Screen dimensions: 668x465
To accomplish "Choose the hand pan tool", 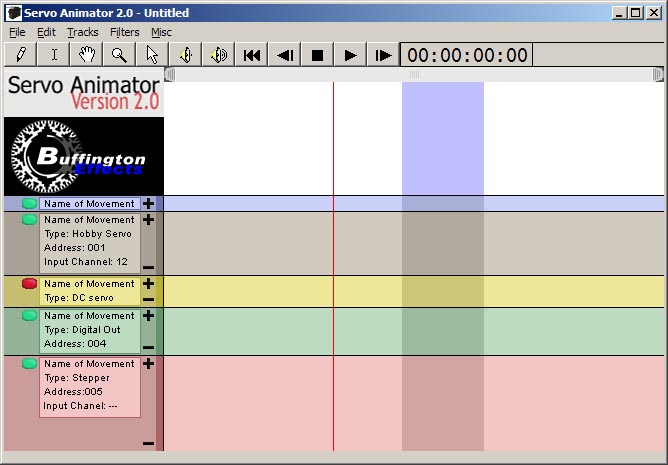I will [x=87, y=55].
